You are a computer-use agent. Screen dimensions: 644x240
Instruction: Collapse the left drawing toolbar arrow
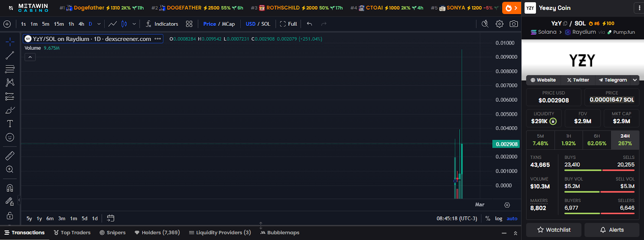coord(19,200)
